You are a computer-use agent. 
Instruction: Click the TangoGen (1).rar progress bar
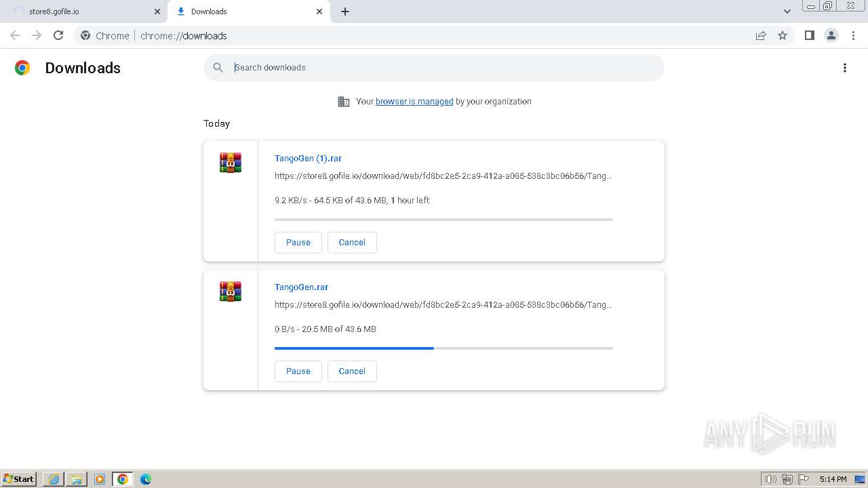click(x=443, y=220)
